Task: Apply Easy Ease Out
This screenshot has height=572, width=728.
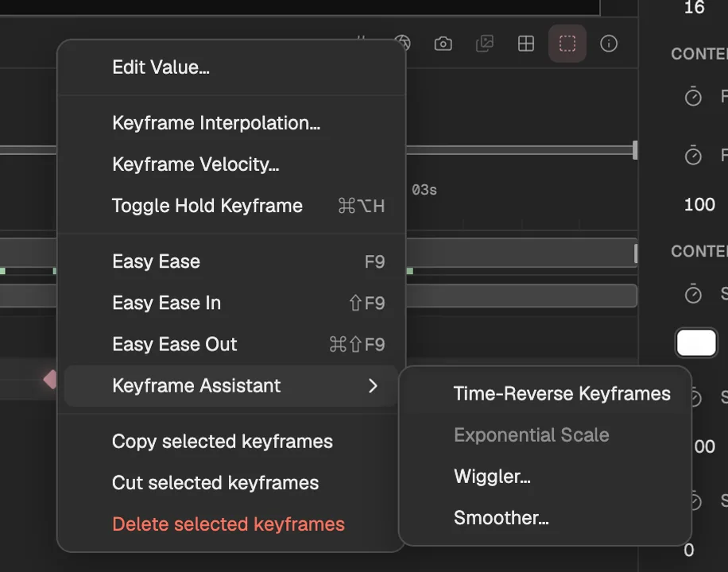Action: click(x=231, y=344)
